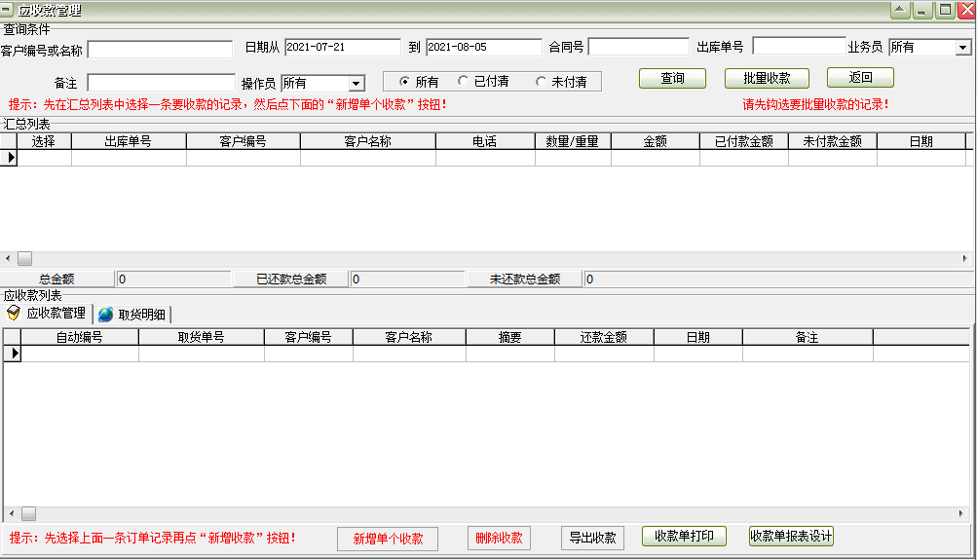This screenshot has height=560, width=977.
Task: Click the 已付款金额 column header
Action: click(x=744, y=141)
